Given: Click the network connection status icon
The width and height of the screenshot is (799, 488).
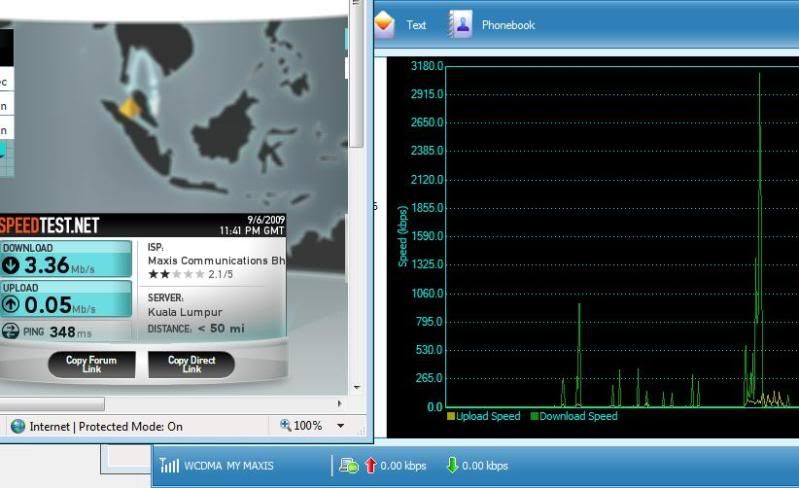Looking at the screenshot, I should click(348, 466).
